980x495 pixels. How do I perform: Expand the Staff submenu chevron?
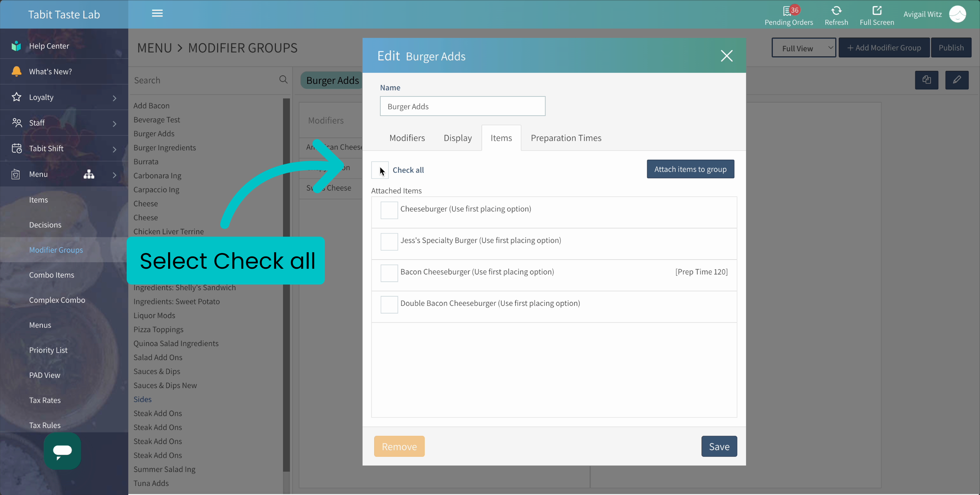click(114, 124)
